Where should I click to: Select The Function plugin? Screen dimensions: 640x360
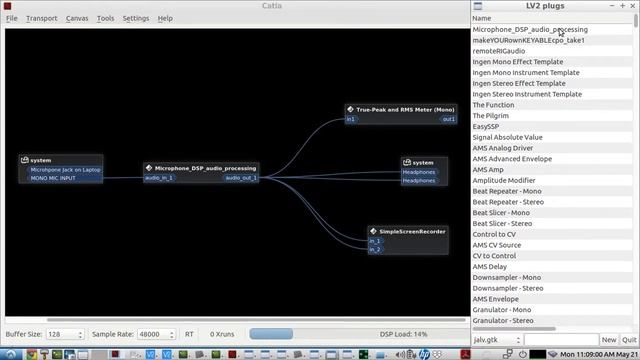click(552, 105)
